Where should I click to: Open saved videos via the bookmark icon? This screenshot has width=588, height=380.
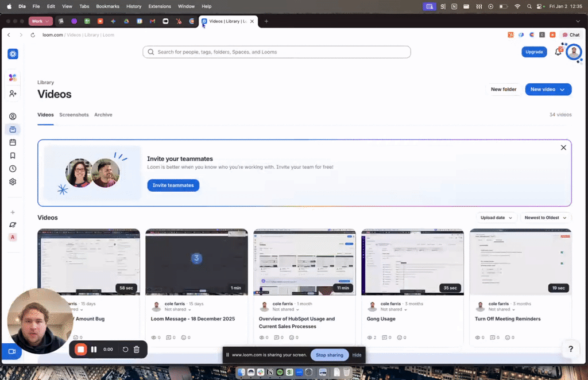point(13,155)
